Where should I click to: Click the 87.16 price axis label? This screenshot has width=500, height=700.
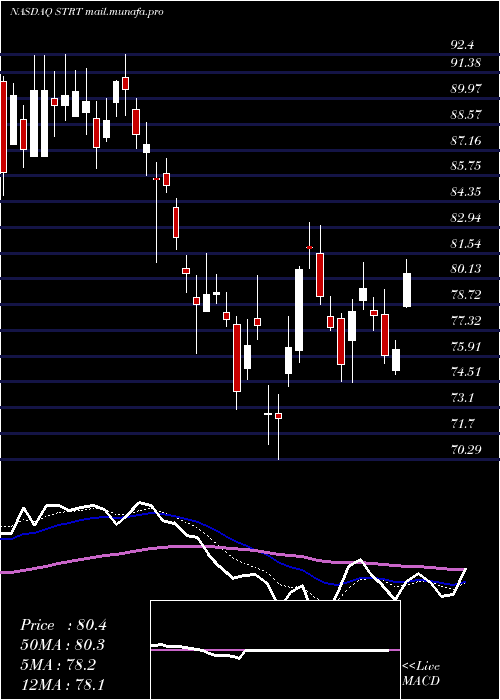click(466, 141)
